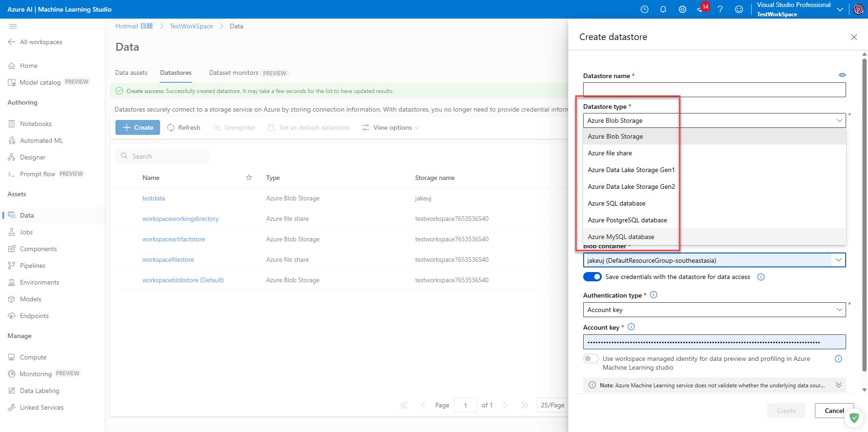This screenshot has width=868, height=432.
Task: Click the help question mark icon
Action: coord(720,9)
